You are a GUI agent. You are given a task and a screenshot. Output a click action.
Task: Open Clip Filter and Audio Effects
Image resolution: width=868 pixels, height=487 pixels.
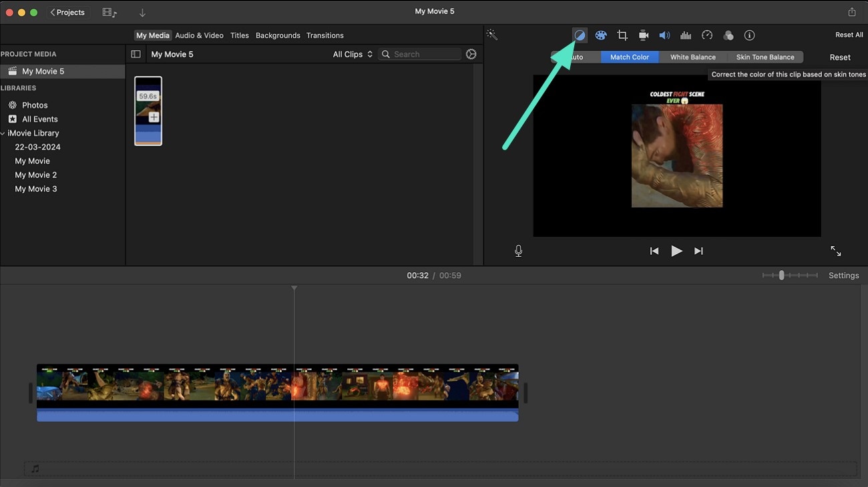(728, 35)
